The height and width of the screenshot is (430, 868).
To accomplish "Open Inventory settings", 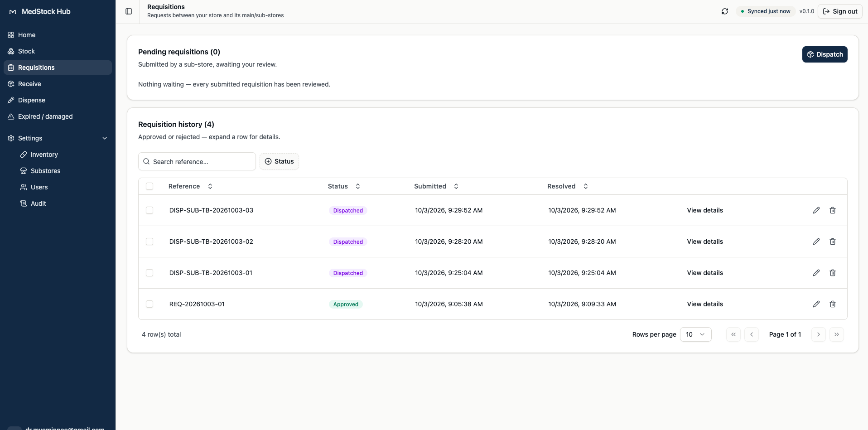I will (x=63, y=155).
